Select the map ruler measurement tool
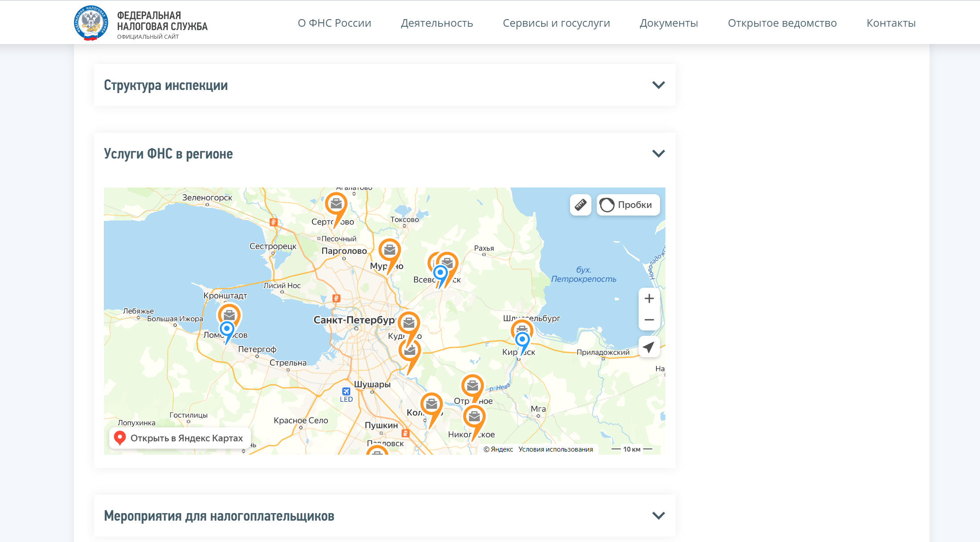 [580, 205]
